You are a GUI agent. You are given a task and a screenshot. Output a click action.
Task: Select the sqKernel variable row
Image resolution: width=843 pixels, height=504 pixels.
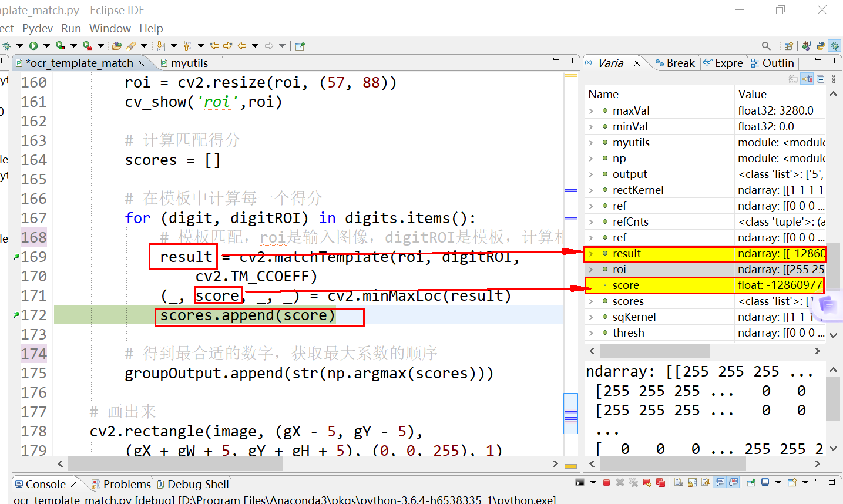click(x=705, y=317)
